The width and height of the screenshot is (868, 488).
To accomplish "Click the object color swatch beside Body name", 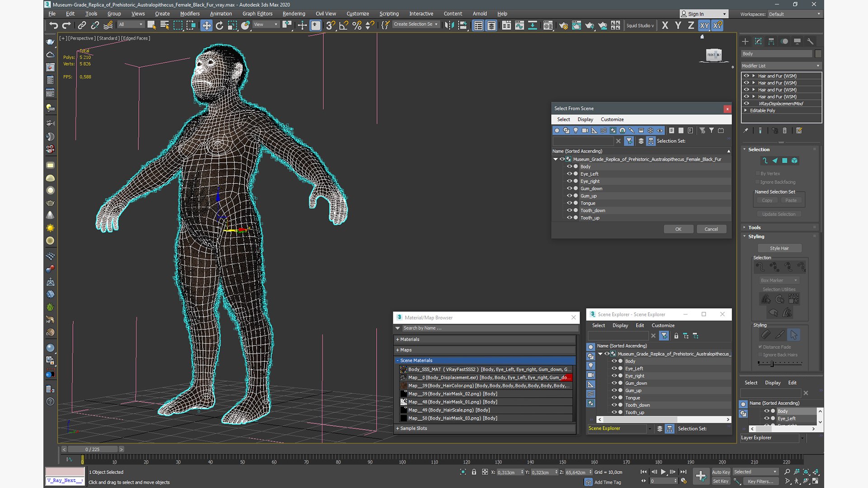I will pos(818,54).
